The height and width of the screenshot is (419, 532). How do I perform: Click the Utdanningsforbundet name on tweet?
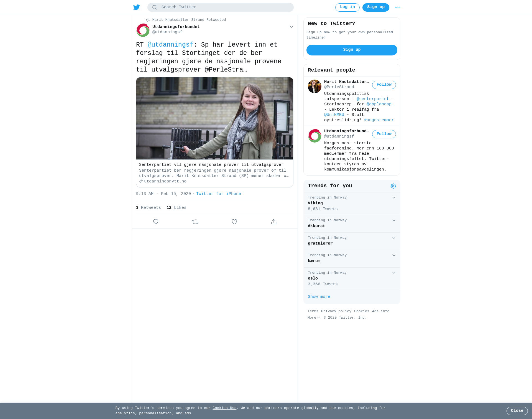pyautogui.click(x=176, y=27)
